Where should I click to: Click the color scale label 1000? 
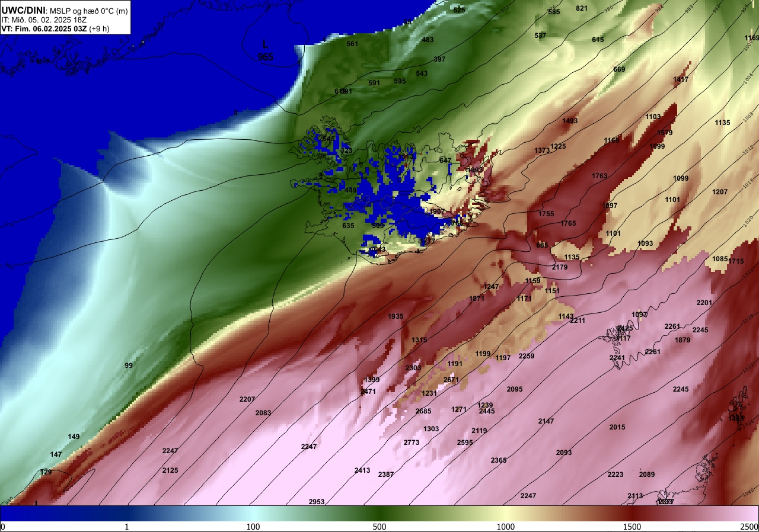click(505, 527)
